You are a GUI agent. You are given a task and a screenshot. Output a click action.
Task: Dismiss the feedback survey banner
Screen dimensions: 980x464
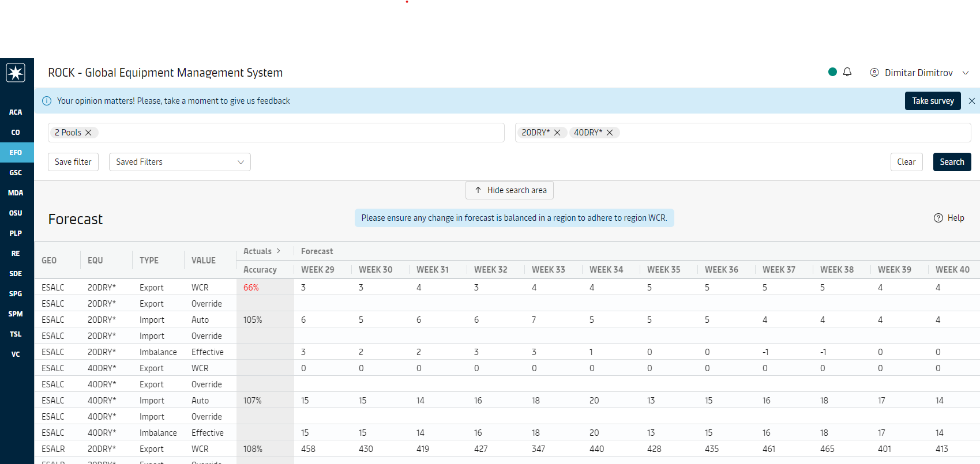972,101
